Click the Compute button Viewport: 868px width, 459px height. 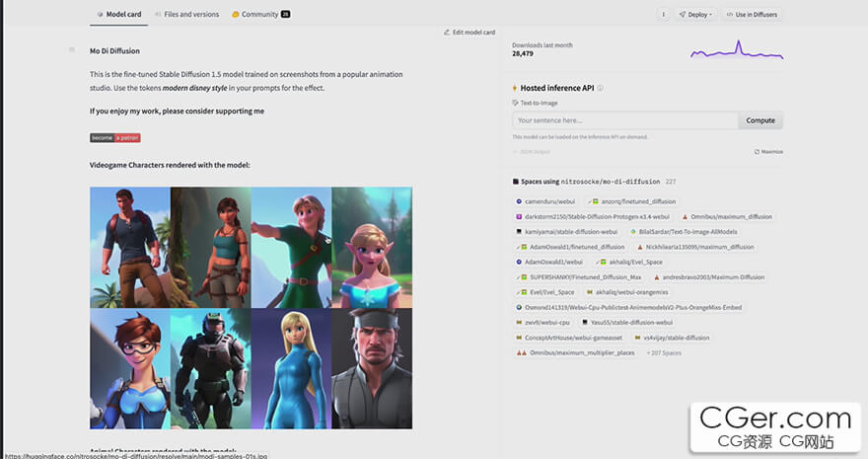[760, 120]
